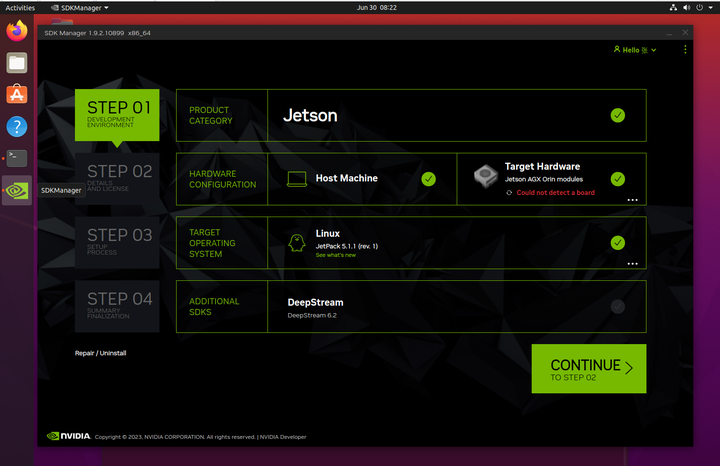
Task: Open the network status icon in top bar
Action: click(673, 7)
